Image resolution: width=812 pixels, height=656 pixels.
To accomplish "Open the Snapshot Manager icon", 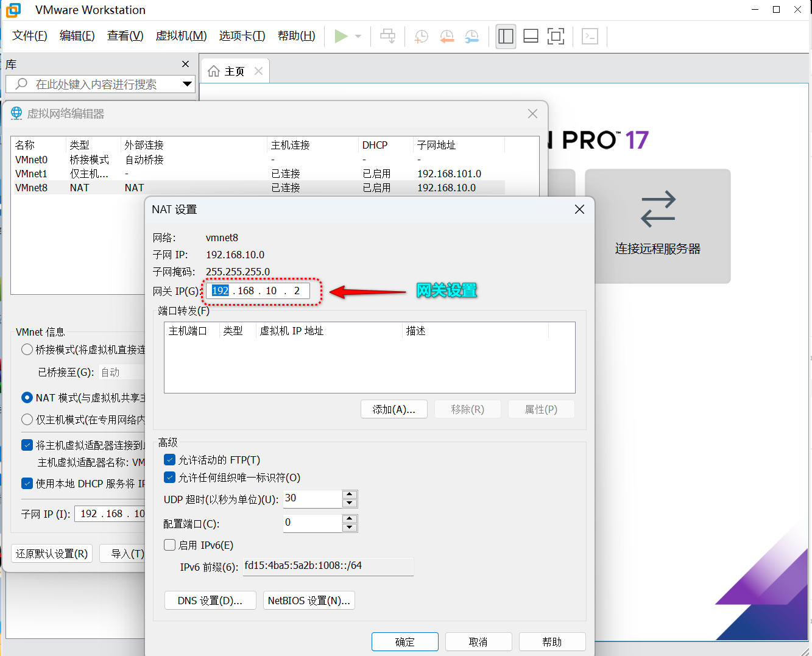I will [x=472, y=37].
